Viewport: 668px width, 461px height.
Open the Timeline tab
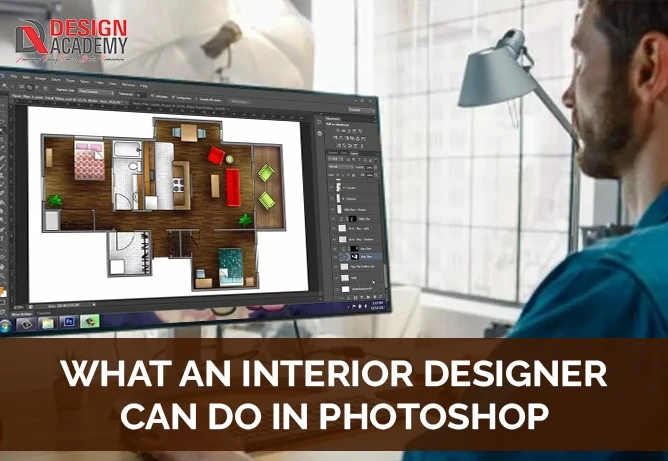pos(43,313)
